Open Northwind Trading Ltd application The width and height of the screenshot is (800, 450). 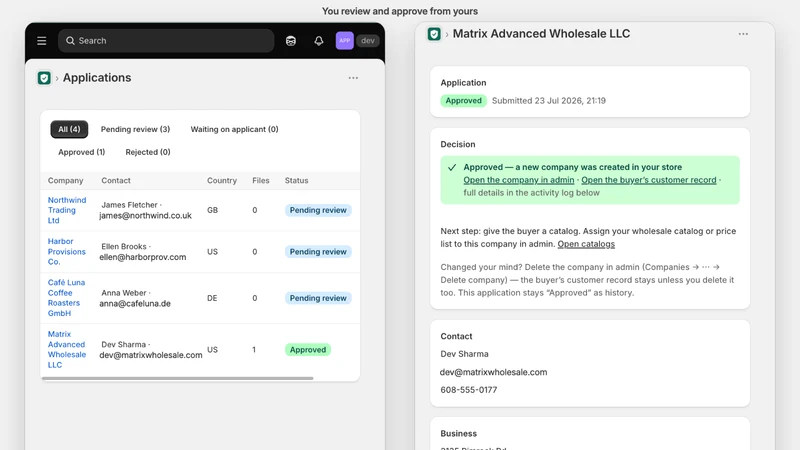pos(67,210)
